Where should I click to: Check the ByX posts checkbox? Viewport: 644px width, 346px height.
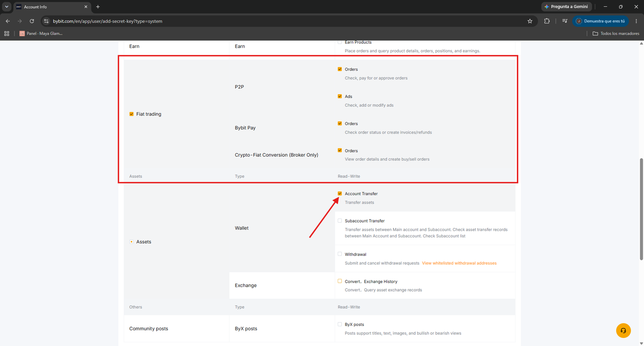pyautogui.click(x=340, y=324)
